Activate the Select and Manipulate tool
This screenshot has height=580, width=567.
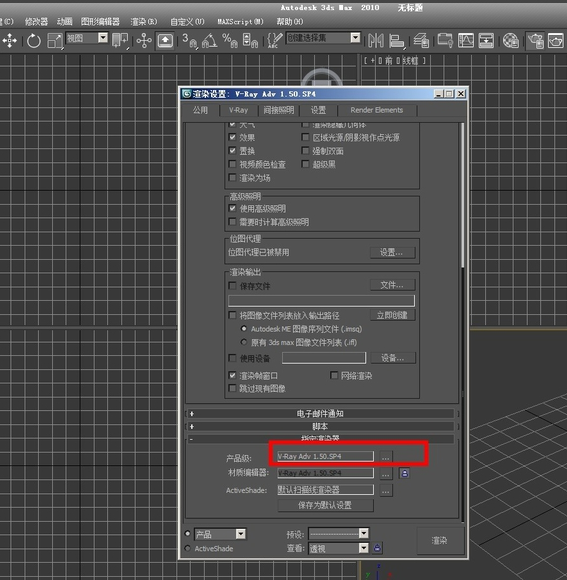(x=144, y=41)
